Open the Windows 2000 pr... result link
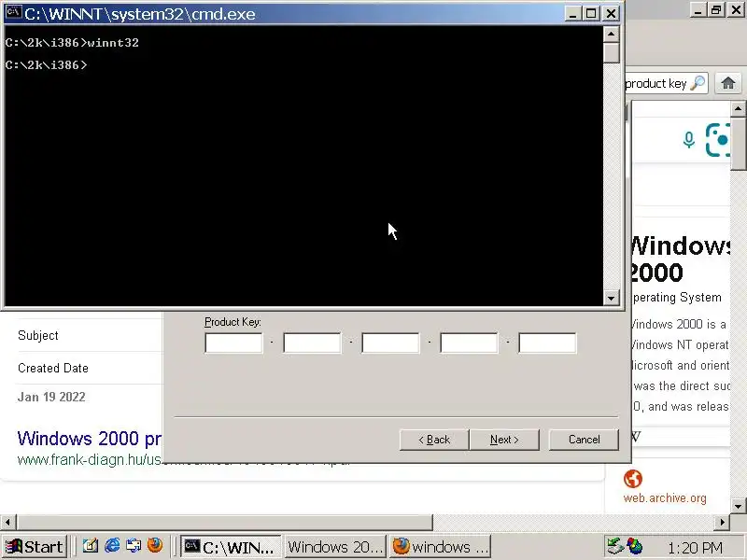747x560 pixels. tap(90, 438)
